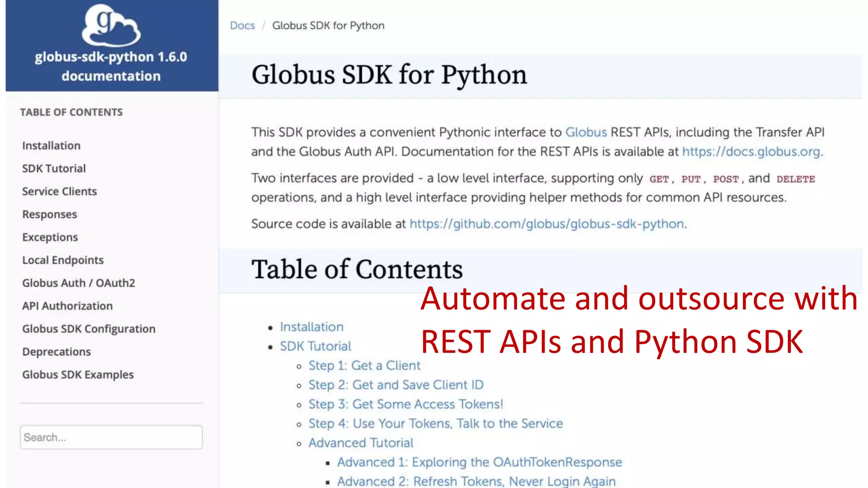Click the Globus SDK for Python breadcrumb
Screen dimensions: 868x488
point(328,25)
